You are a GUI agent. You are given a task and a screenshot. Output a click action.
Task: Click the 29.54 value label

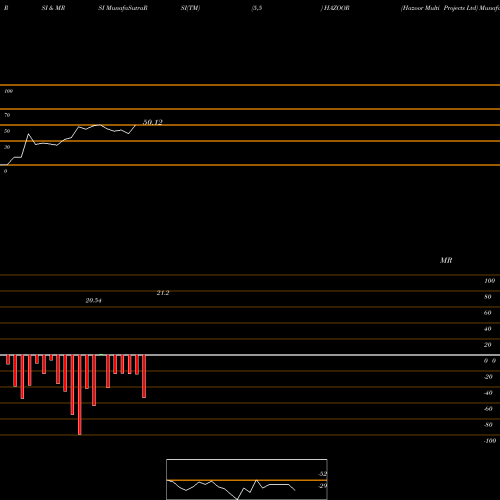click(x=93, y=301)
